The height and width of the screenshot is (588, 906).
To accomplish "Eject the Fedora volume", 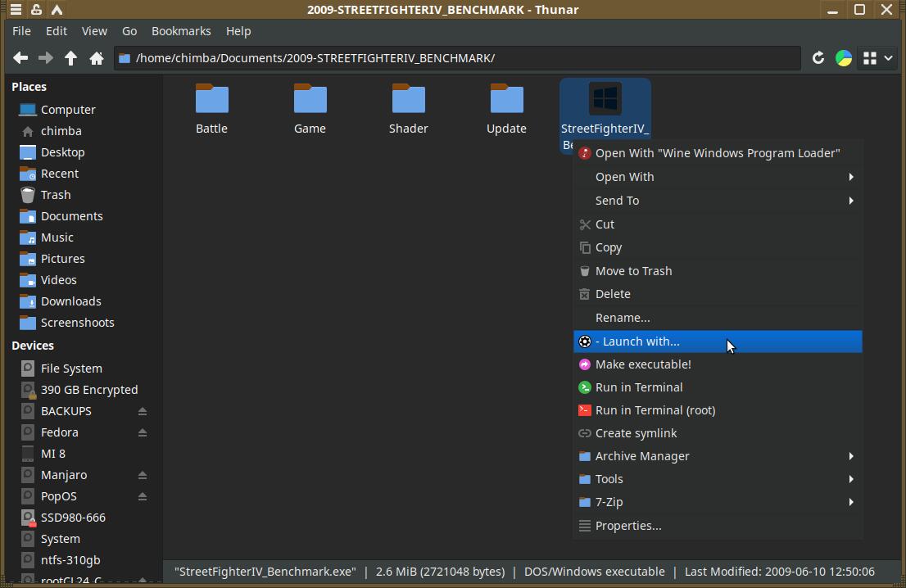I will tap(143, 432).
